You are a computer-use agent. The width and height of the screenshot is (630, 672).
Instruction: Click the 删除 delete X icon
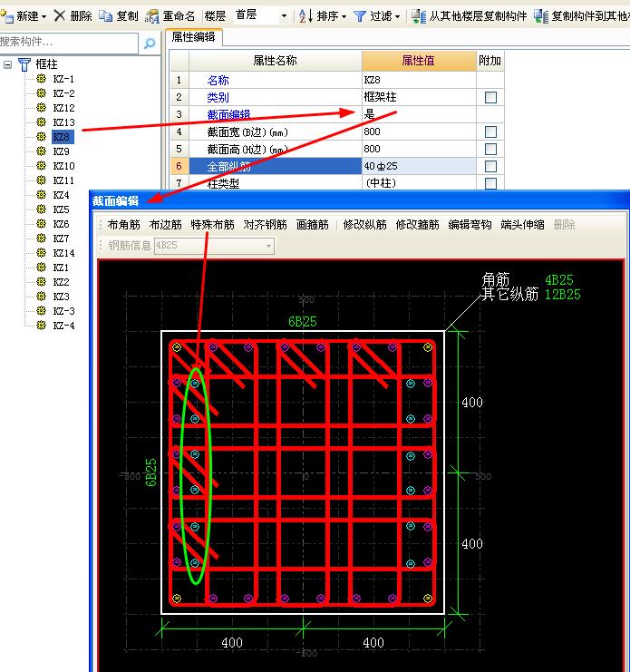[60, 15]
